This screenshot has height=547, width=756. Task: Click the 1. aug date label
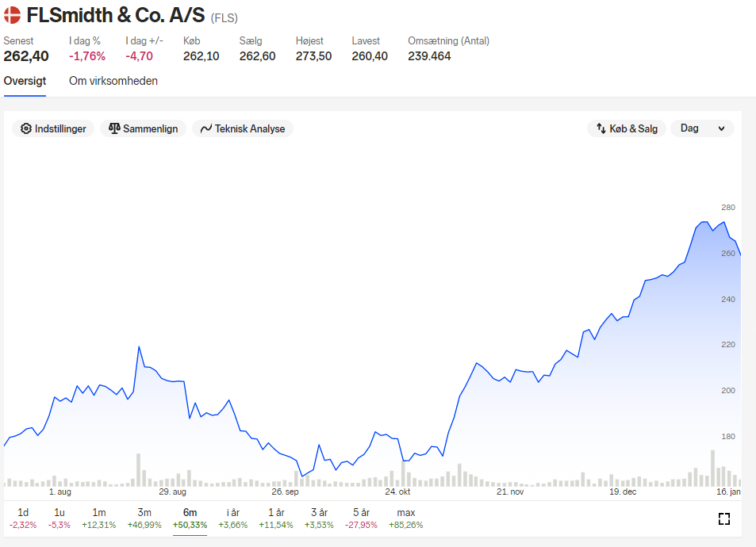(x=59, y=492)
